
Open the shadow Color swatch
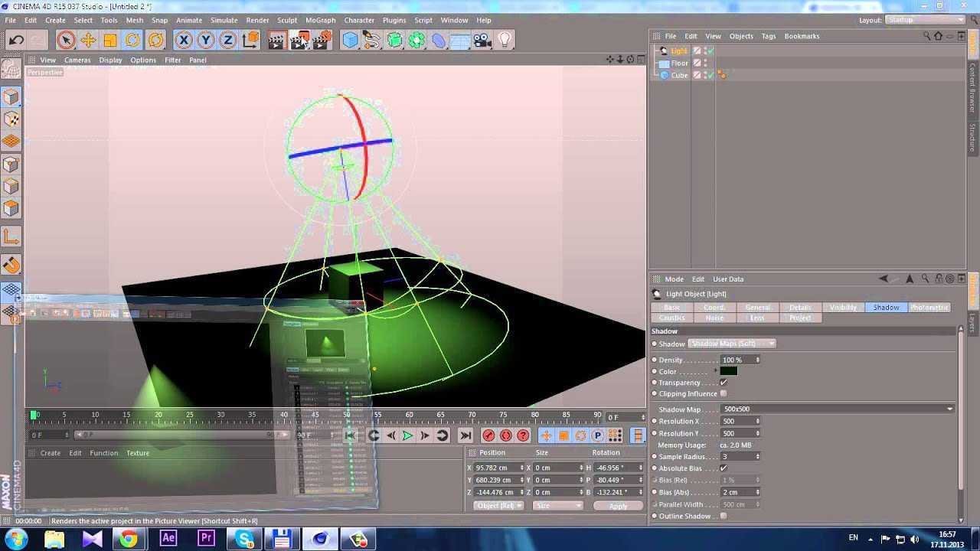(x=729, y=371)
